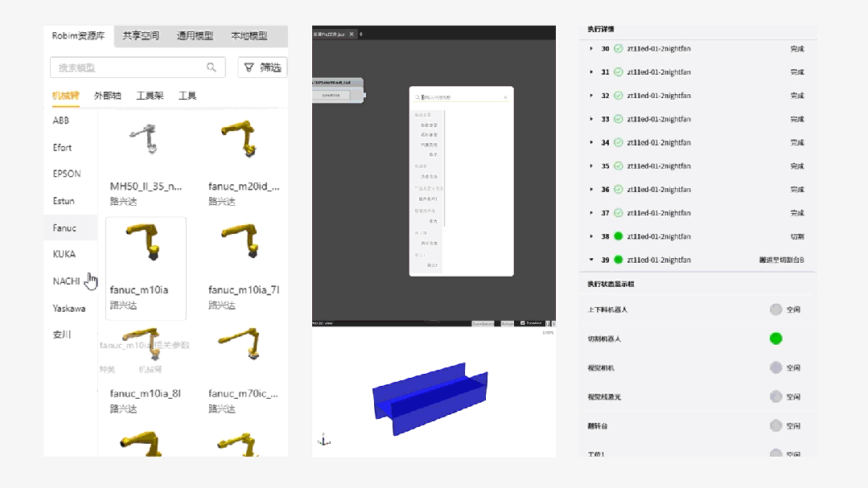Expand row 37 in 执行详情
The width and height of the screenshot is (868, 488).
point(591,213)
